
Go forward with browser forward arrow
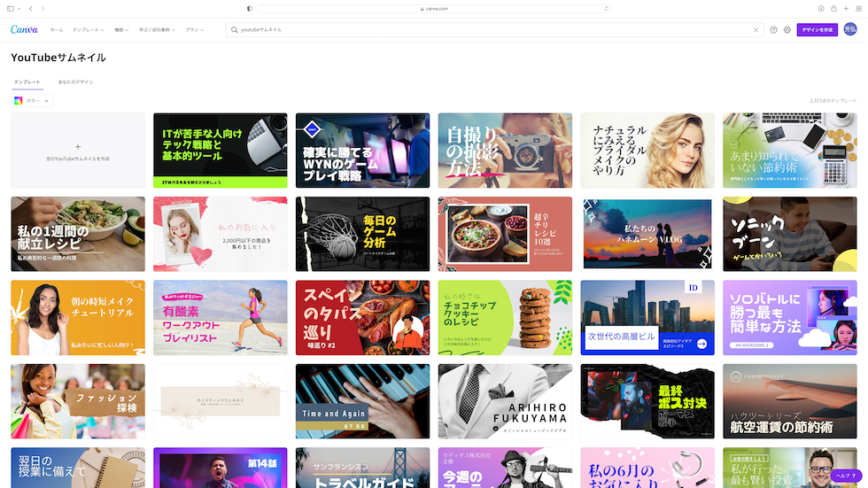click(x=43, y=8)
